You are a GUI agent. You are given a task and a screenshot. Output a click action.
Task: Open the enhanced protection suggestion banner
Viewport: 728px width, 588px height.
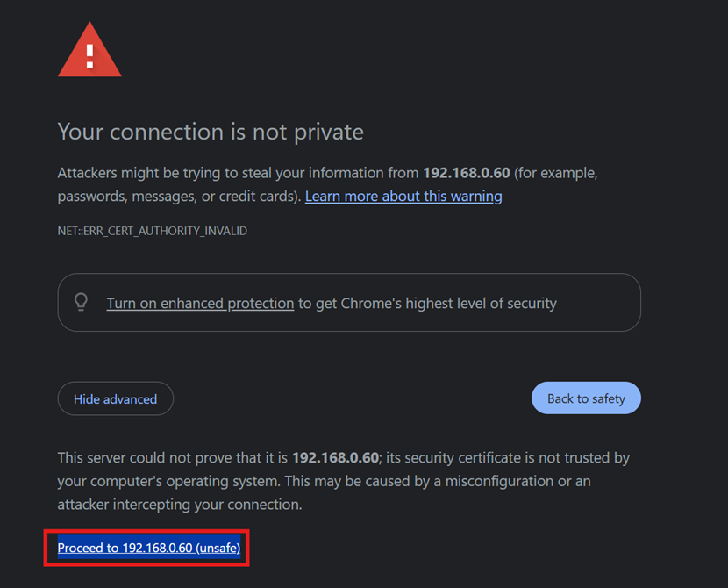349,302
